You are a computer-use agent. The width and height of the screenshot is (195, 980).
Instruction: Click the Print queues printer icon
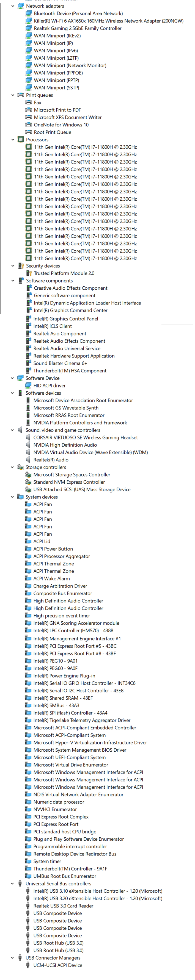click(21, 95)
